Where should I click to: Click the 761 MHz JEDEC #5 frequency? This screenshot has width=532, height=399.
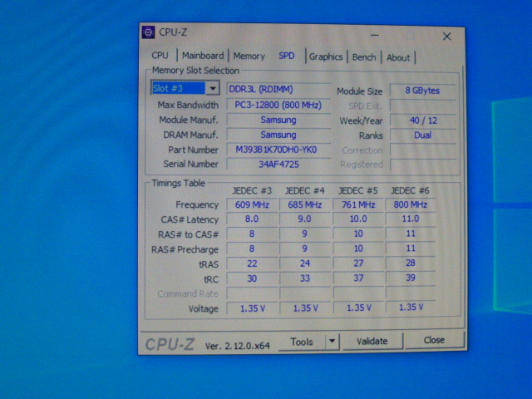[358, 204]
